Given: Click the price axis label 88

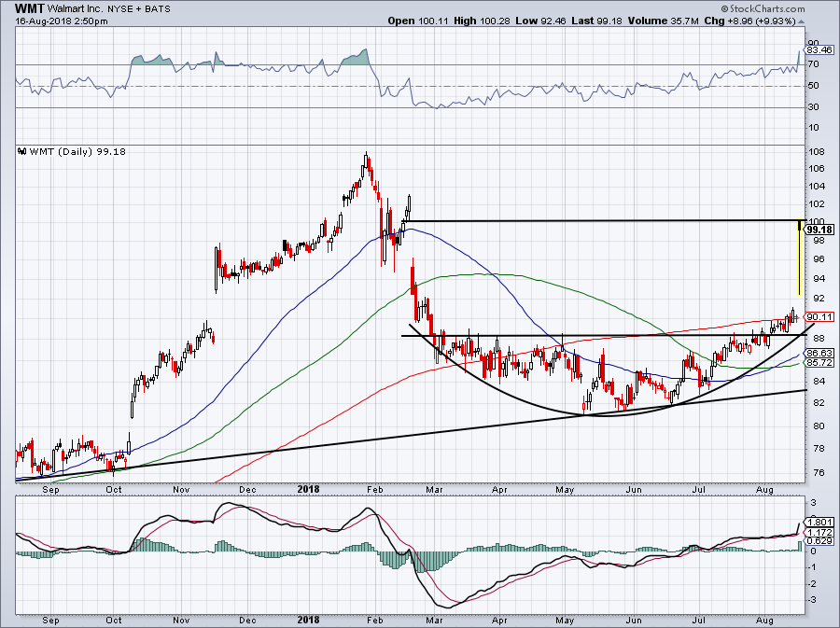Looking at the screenshot, I should coord(819,339).
